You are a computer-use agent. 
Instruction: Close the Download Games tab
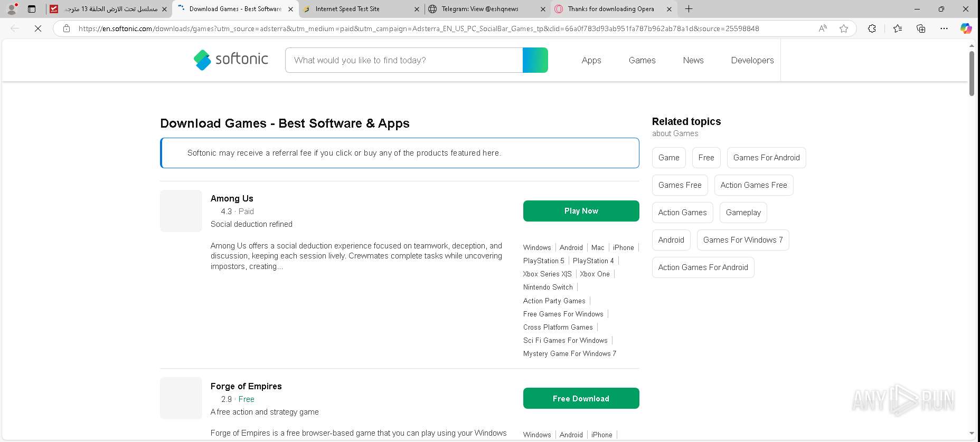point(290,9)
